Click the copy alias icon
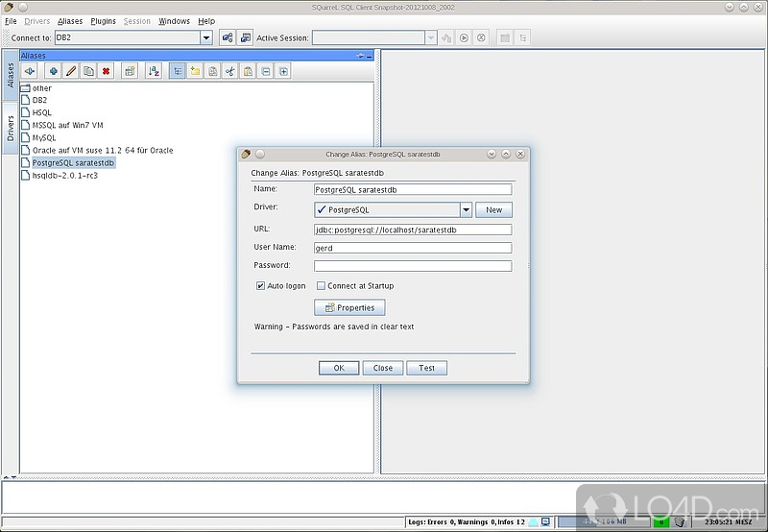 click(x=88, y=71)
